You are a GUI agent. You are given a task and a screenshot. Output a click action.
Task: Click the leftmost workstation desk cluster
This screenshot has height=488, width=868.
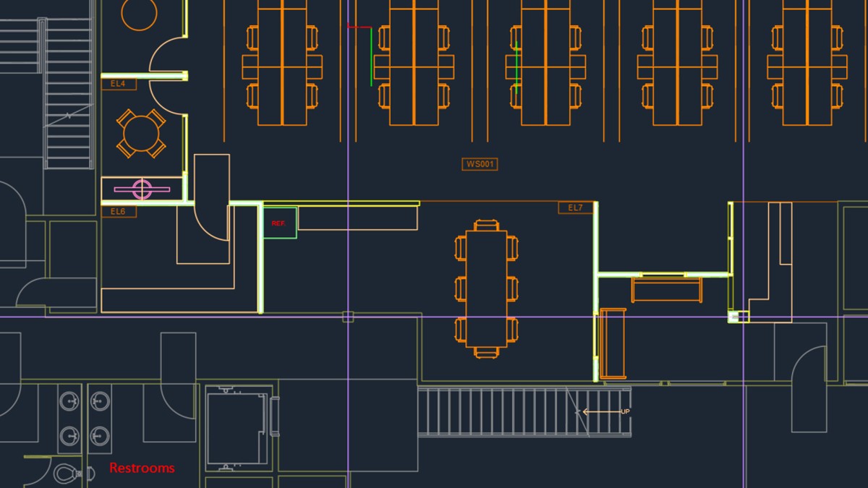282,63
